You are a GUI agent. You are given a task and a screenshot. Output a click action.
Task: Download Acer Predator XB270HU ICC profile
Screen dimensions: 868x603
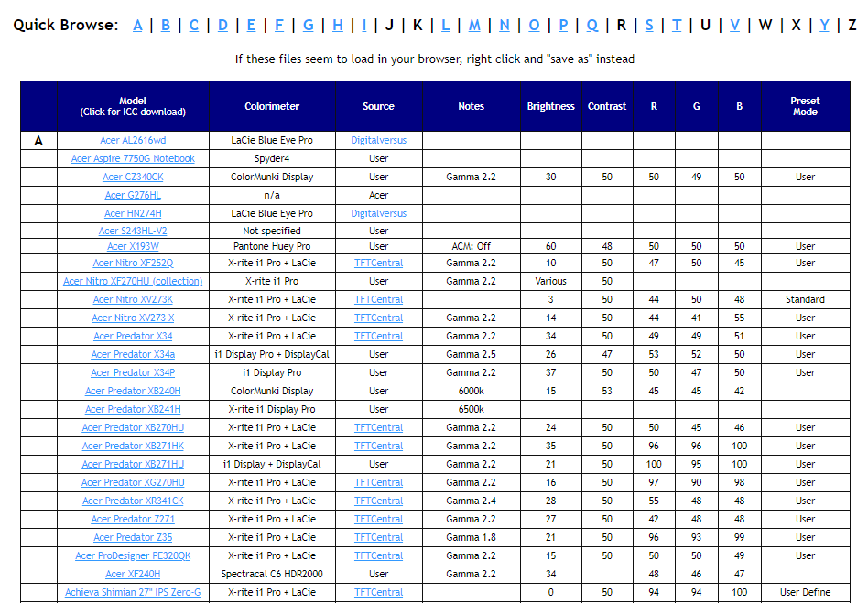[133, 427]
